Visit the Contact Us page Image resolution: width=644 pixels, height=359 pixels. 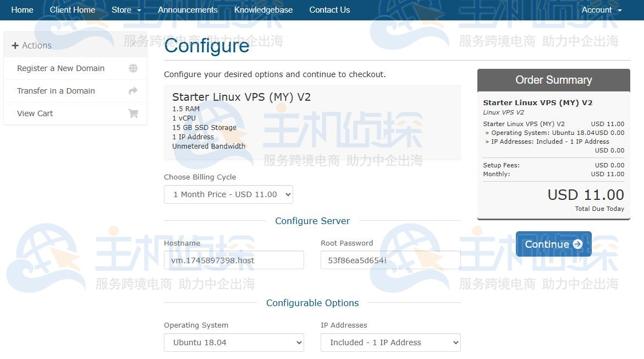pos(329,10)
